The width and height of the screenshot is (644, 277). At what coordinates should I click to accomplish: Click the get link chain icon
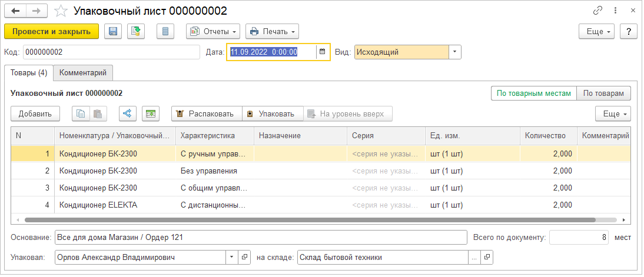coord(598,11)
